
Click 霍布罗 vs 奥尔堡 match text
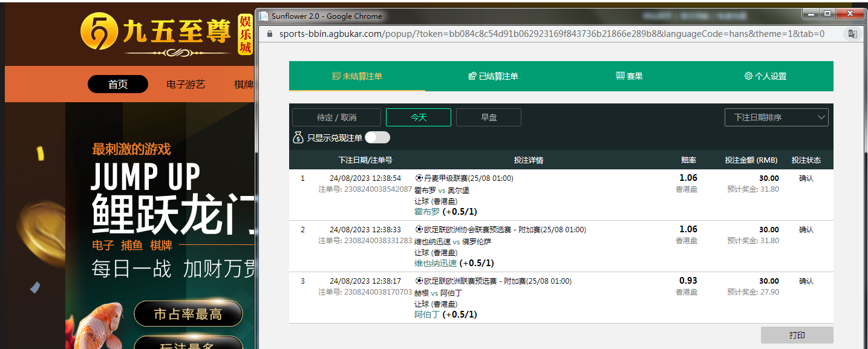(x=442, y=190)
